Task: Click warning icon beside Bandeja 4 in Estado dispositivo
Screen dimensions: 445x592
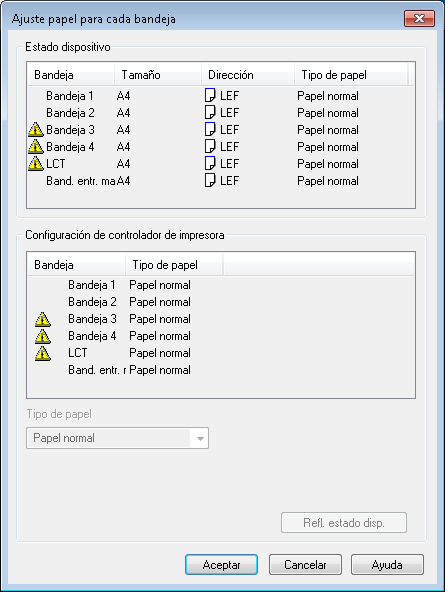Action: [x=36, y=146]
